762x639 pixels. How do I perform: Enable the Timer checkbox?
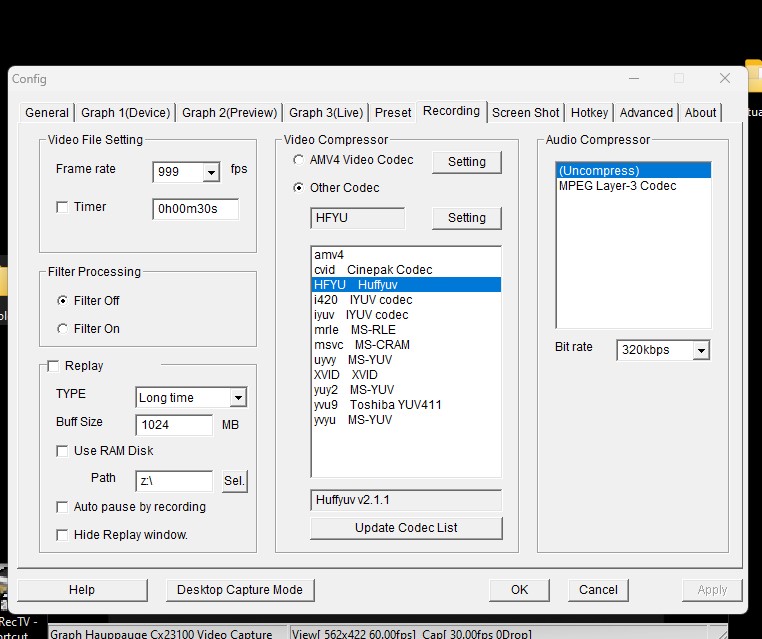click(x=62, y=207)
